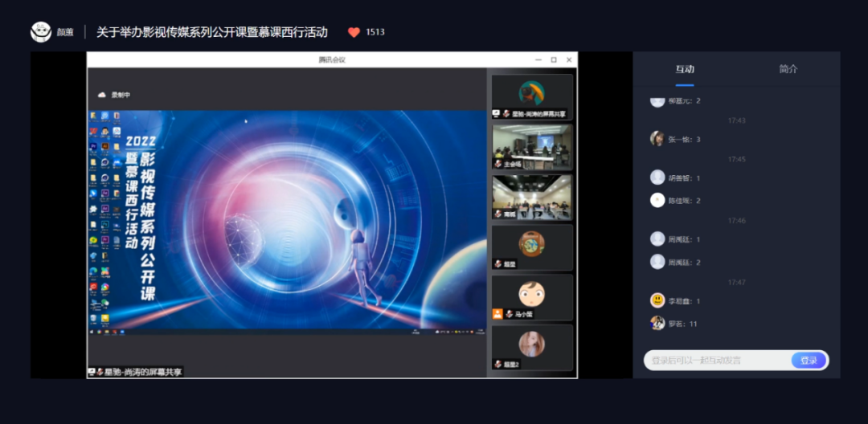Click the orange contact icon beside 马小妮
The height and width of the screenshot is (424, 868).
point(497,314)
